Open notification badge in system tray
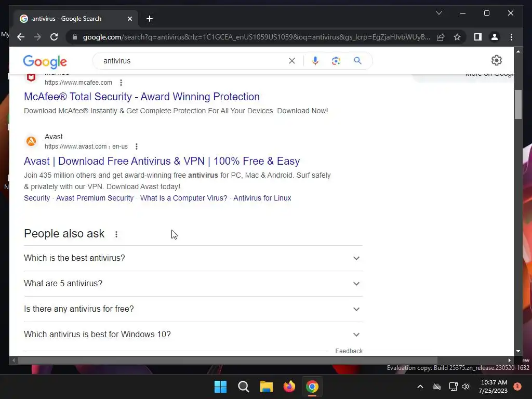532x399 pixels. click(517, 387)
